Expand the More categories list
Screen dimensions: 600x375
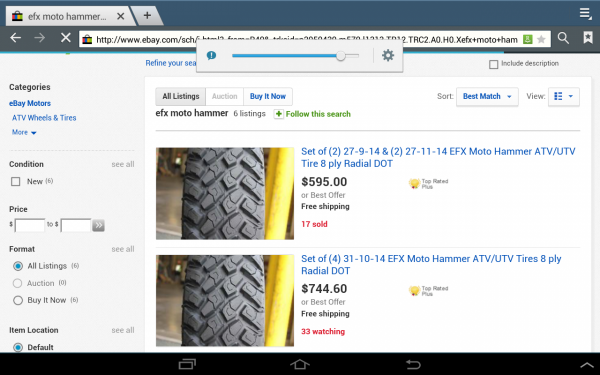coord(24,132)
